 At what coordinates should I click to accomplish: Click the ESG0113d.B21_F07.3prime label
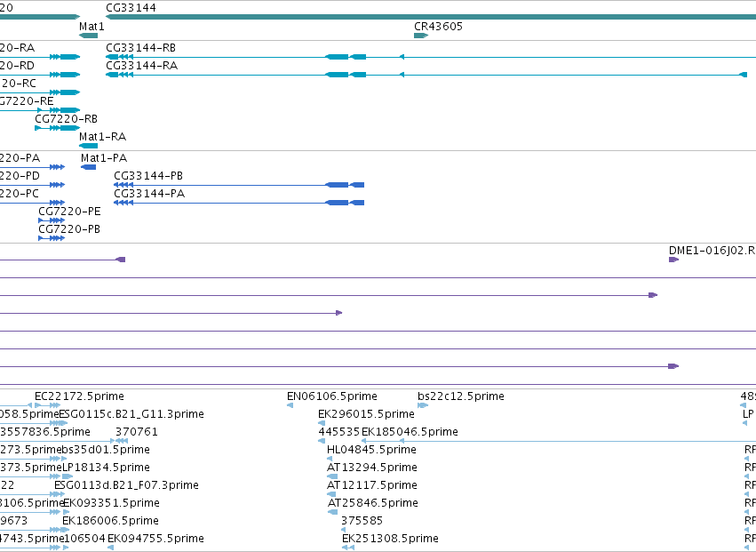(126, 485)
